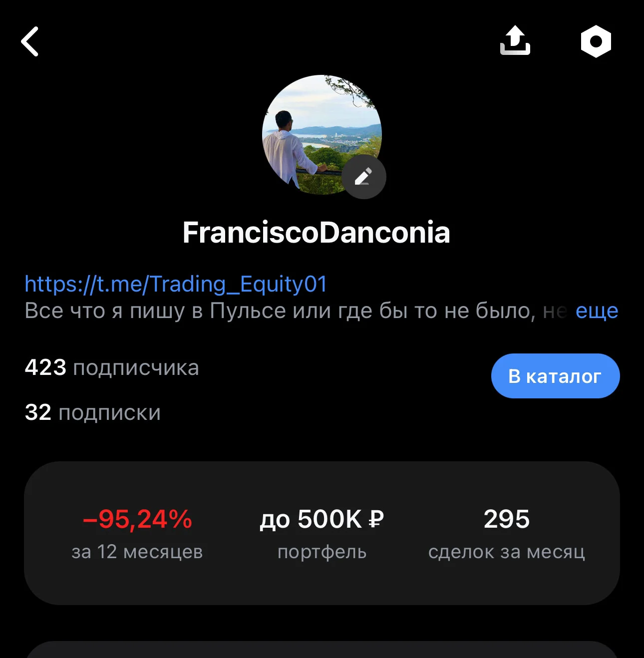Viewport: 644px width, 658px height.
Task: Select the "за 12 месяцев" period label
Action: pyautogui.click(x=137, y=552)
